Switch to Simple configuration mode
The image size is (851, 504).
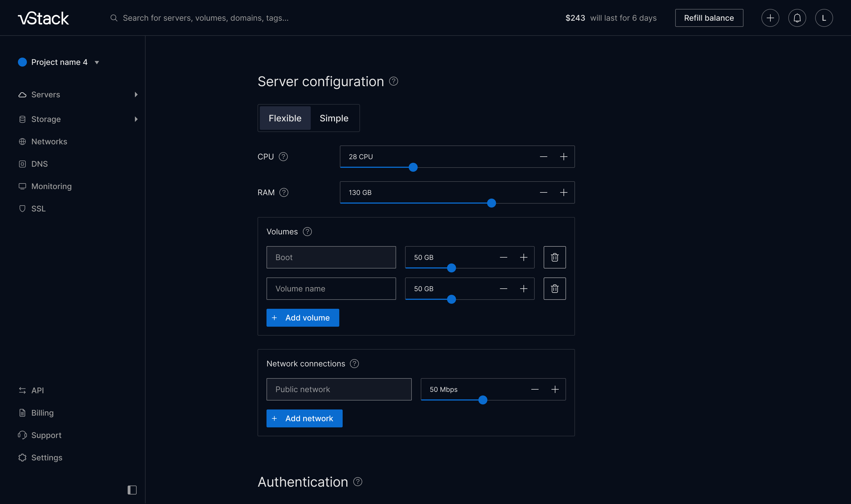[334, 118]
